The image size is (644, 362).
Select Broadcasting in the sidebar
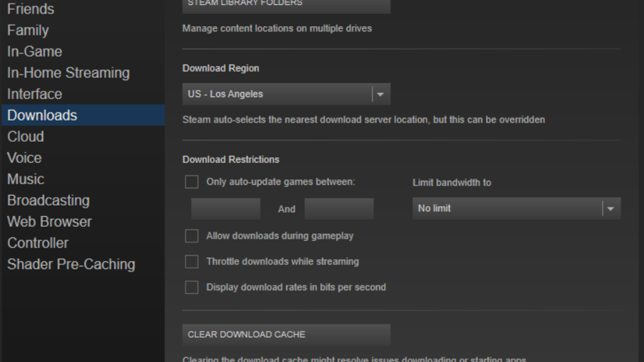48,201
